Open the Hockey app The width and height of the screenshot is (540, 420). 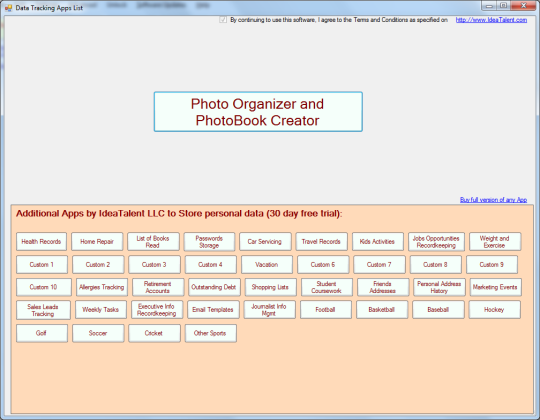(x=495, y=309)
